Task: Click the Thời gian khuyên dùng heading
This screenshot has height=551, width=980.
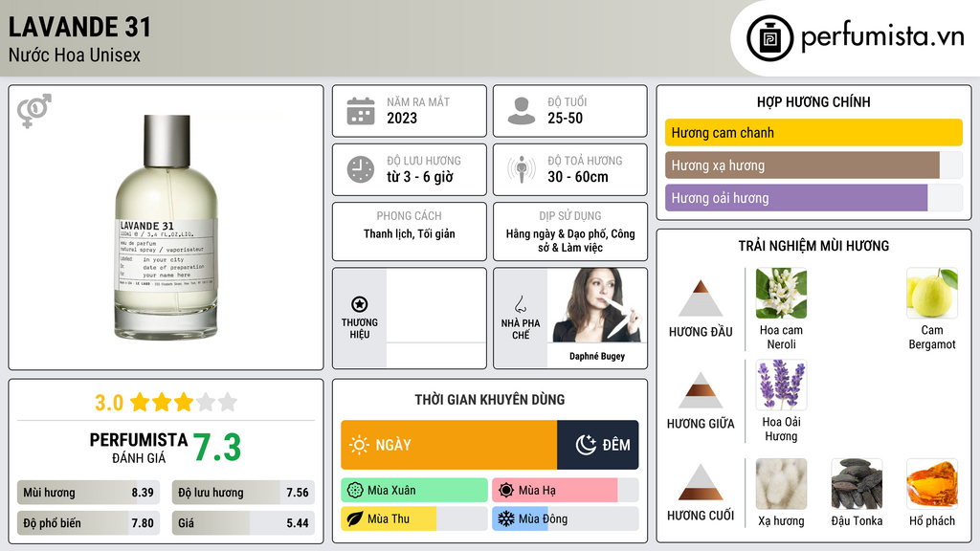Action: coord(490,399)
